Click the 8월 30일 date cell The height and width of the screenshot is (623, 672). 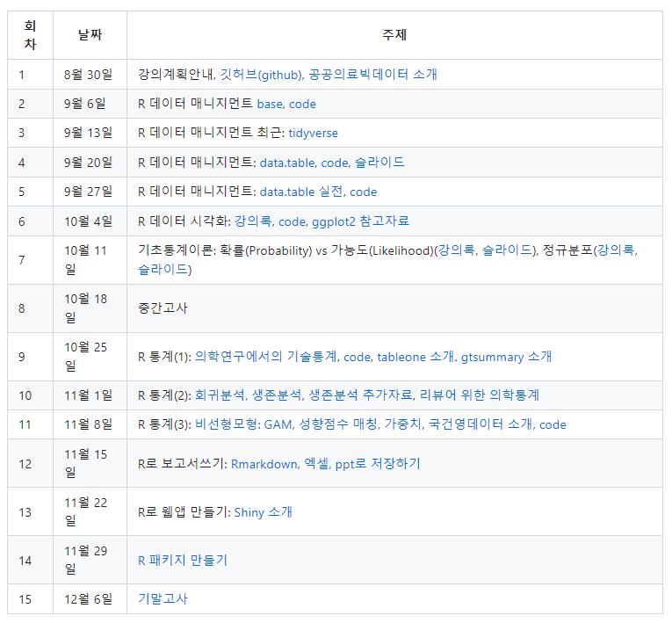88,75
